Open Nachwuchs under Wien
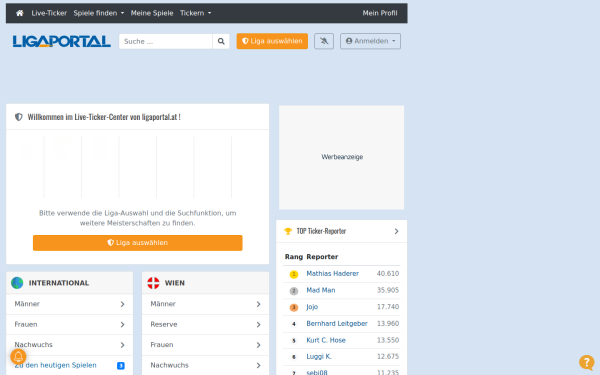Viewport: 600px width, 375px height. pos(205,365)
